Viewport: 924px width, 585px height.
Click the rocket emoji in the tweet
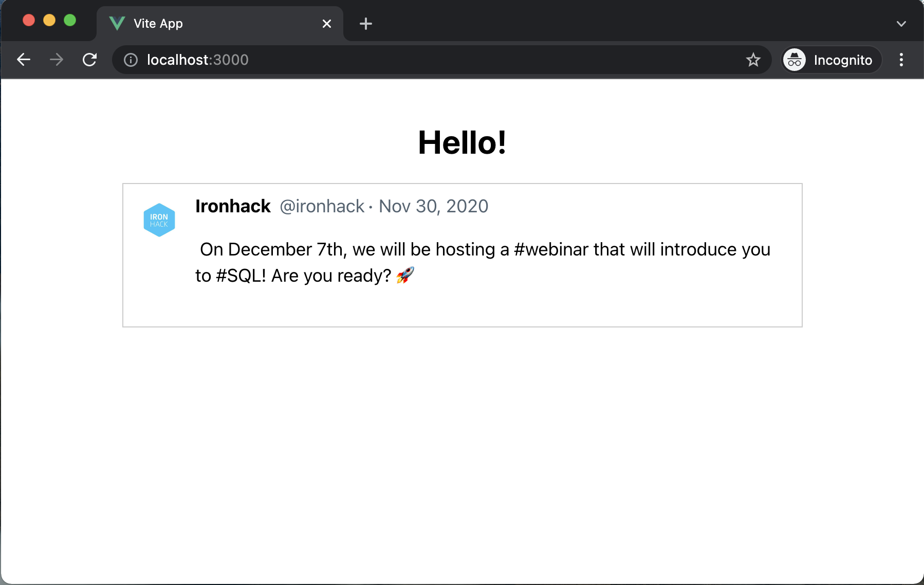(x=405, y=275)
